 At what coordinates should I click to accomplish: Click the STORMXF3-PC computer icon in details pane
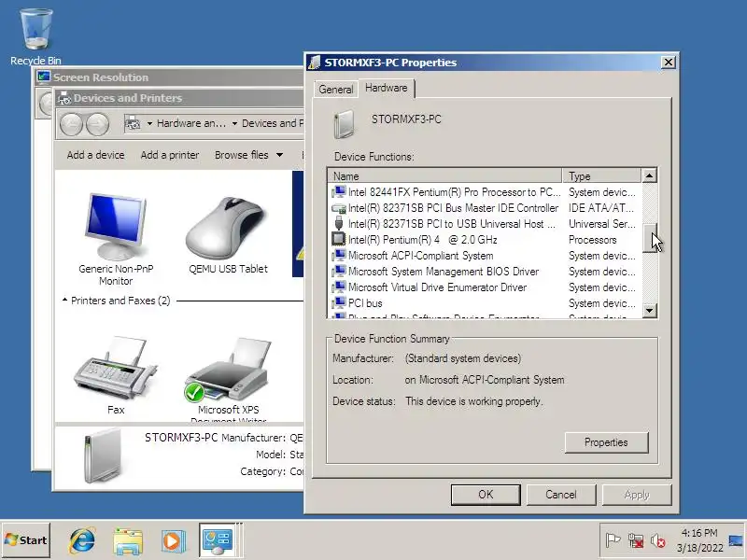point(102,455)
